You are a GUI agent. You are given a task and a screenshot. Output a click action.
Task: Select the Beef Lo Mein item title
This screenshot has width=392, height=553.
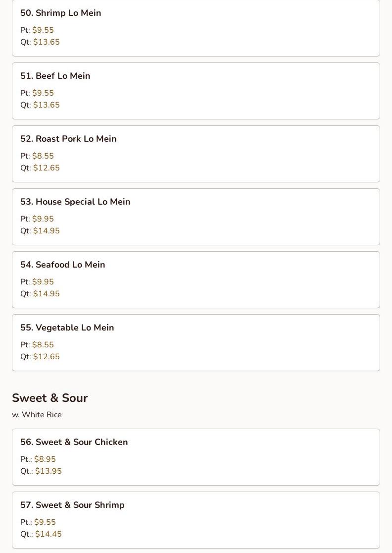point(55,76)
